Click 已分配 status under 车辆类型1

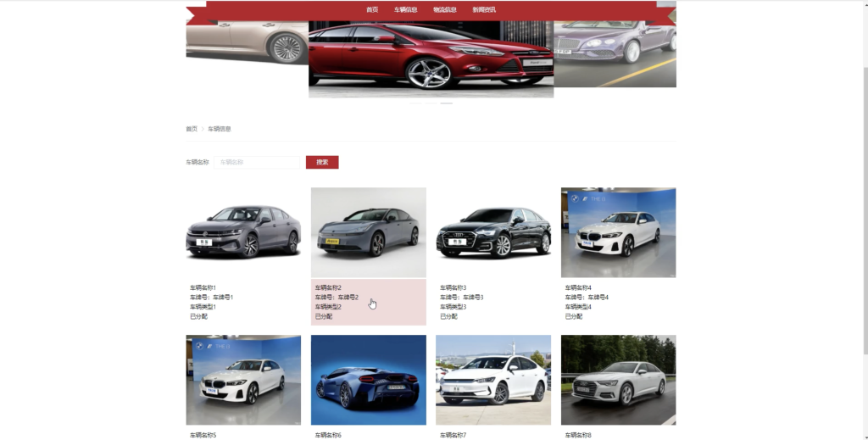point(198,316)
